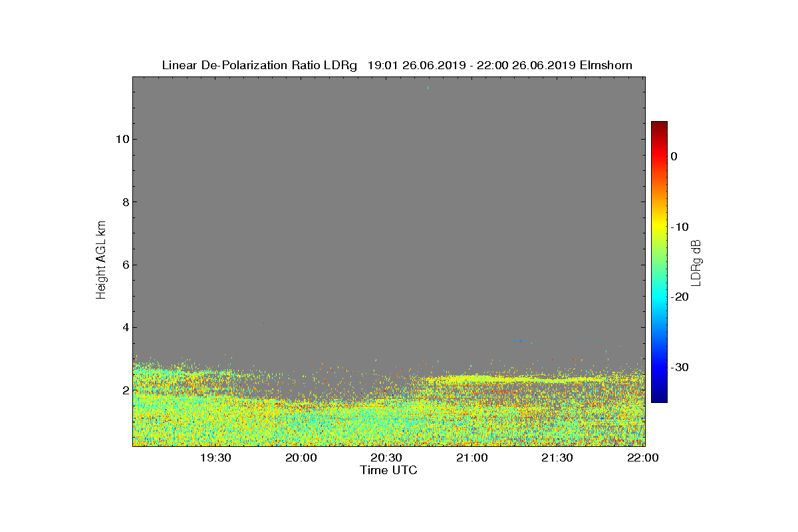Click the Time UTC axis title
This screenshot has width=798, height=532.
coord(389,470)
